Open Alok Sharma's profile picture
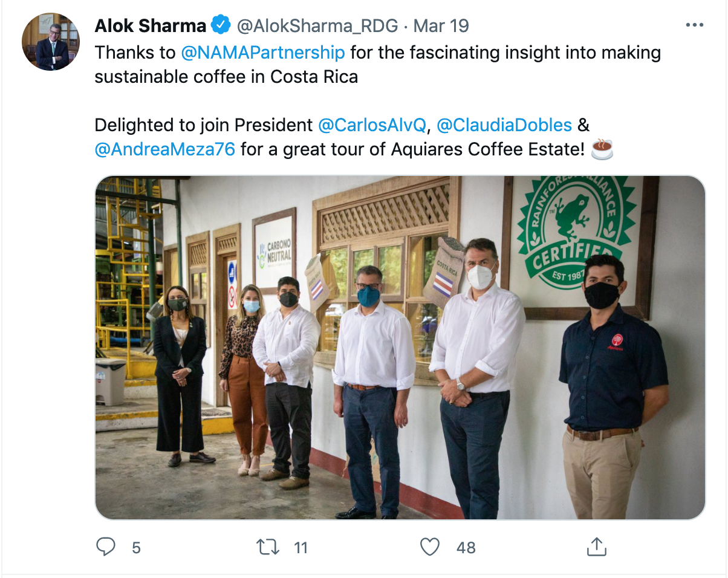 coord(51,42)
